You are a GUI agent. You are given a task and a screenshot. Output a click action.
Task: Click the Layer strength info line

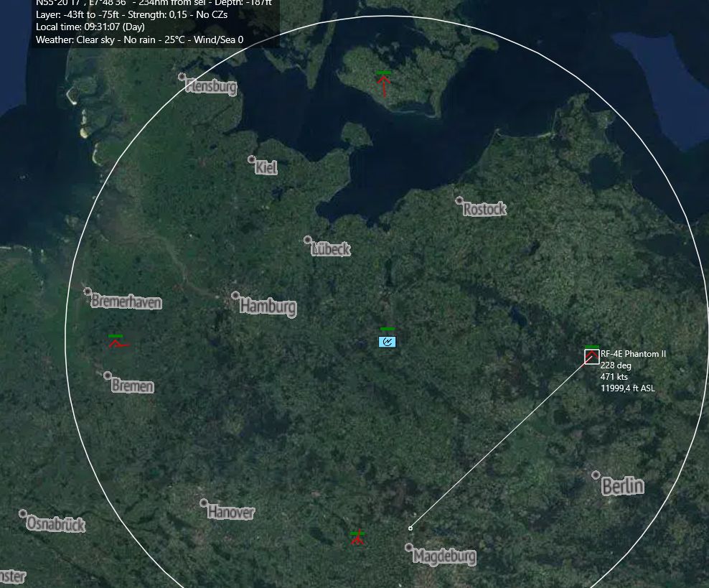coord(131,14)
